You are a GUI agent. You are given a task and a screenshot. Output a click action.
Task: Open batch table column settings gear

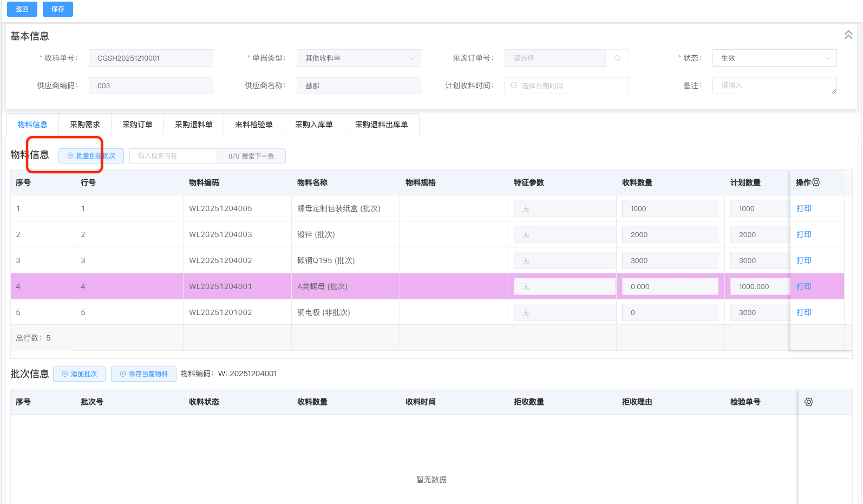808,402
